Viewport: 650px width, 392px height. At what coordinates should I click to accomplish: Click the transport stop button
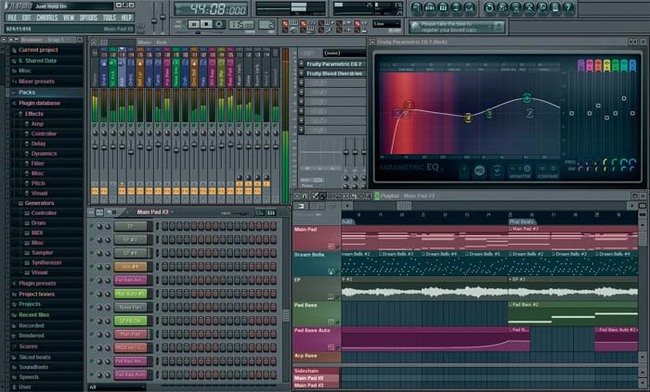pyautogui.click(x=206, y=24)
